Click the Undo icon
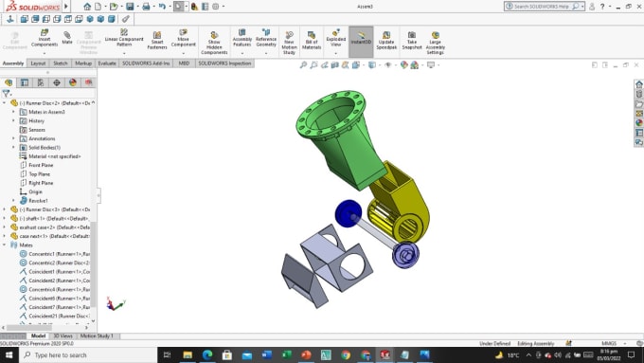The height and width of the screenshot is (363, 644). (x=162, y=7)
